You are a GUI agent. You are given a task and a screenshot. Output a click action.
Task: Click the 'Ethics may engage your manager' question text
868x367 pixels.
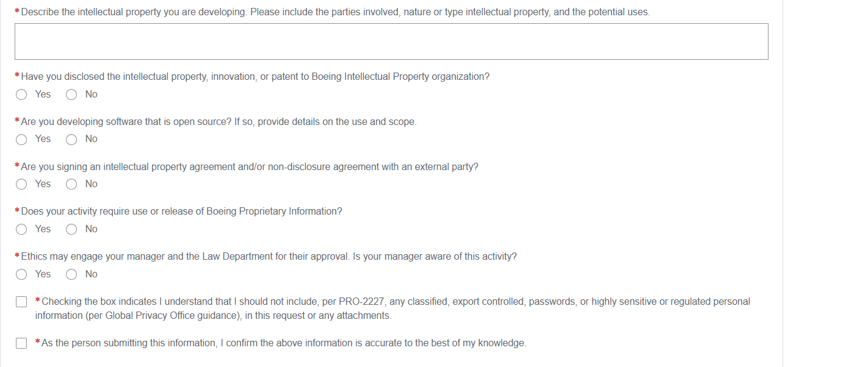tap(269, 257)
